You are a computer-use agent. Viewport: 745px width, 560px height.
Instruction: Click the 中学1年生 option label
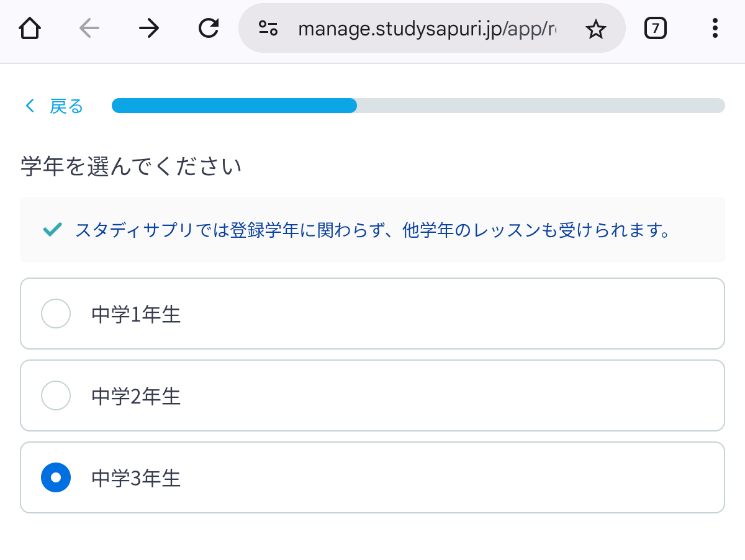click(136, 314)
